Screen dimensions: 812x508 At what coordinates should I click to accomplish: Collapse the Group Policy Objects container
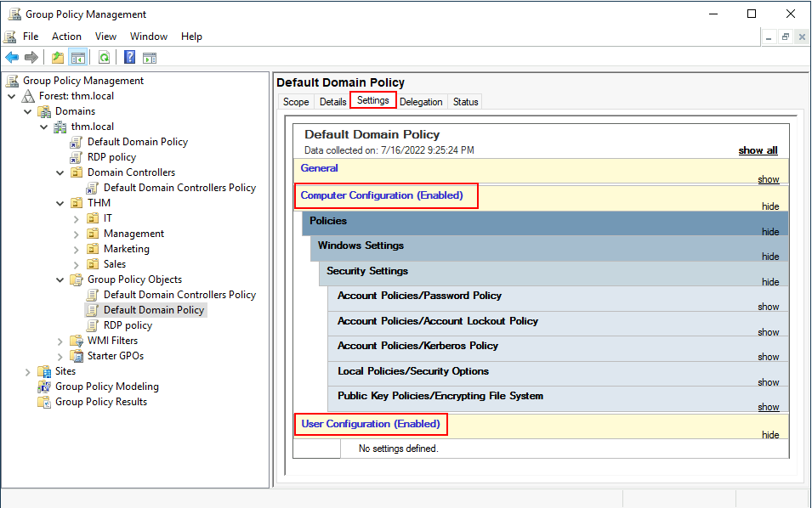pyautogui.click(x=60, y=279)
